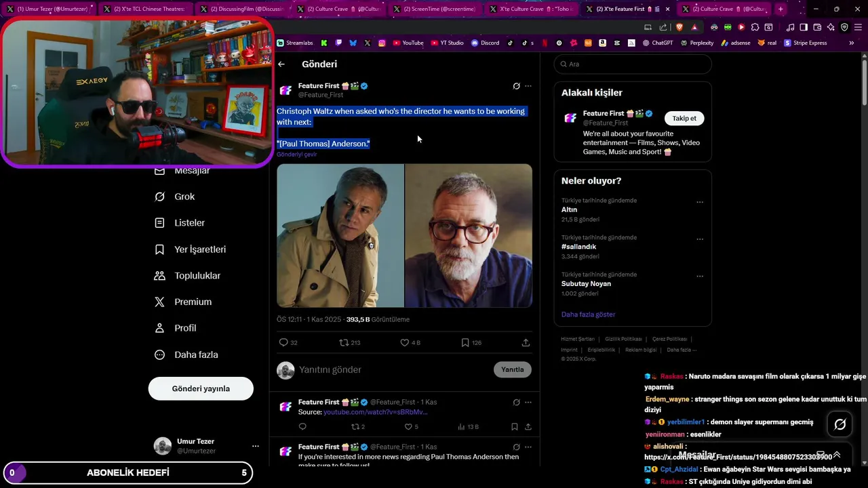Open Discord bookmark
The height and width of the screenshot is (488, 868).
click(486, 43)
